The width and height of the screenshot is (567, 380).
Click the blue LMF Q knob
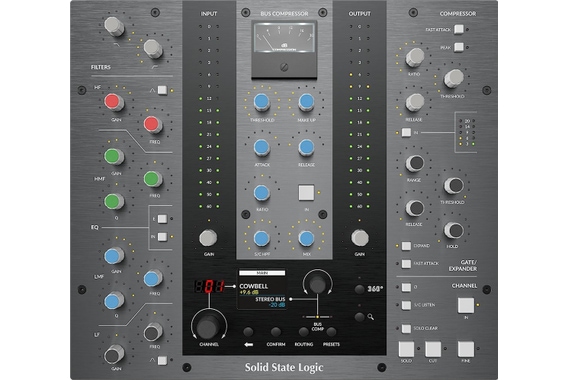tap(114, 301)
